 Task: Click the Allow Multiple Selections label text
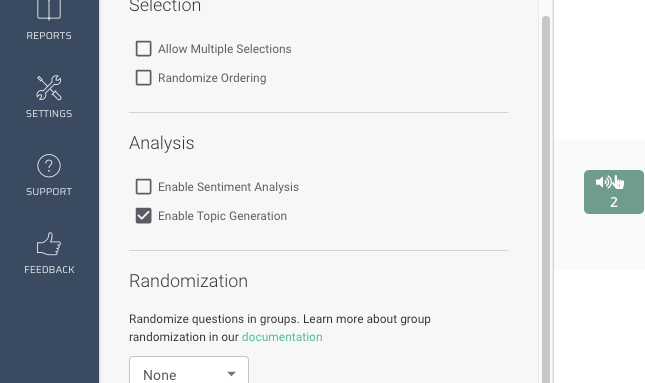tap(225, 49)
